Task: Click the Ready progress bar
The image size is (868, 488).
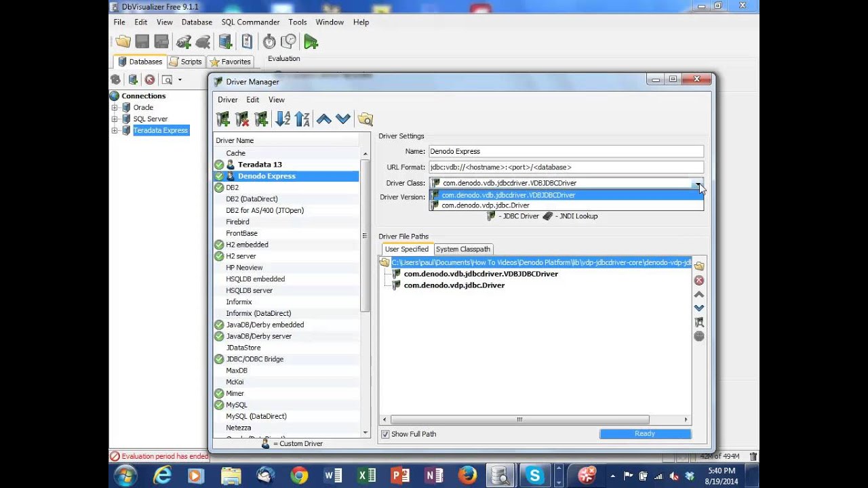Action: click(x=645, y=434)
